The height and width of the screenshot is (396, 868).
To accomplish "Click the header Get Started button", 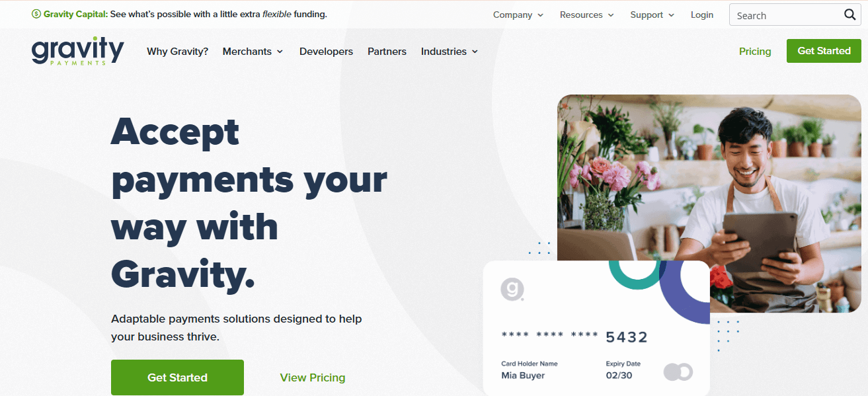I will (x=824, y=51).
